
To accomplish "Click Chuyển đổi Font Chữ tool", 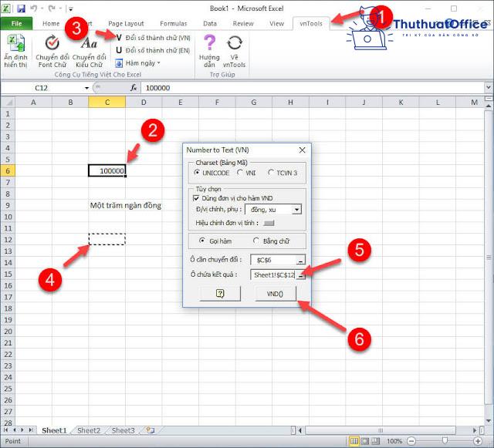I will click(52, 51).
